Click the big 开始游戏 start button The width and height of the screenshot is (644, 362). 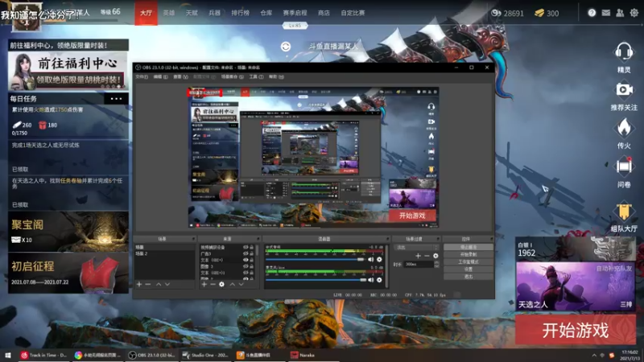coord(576,330)
